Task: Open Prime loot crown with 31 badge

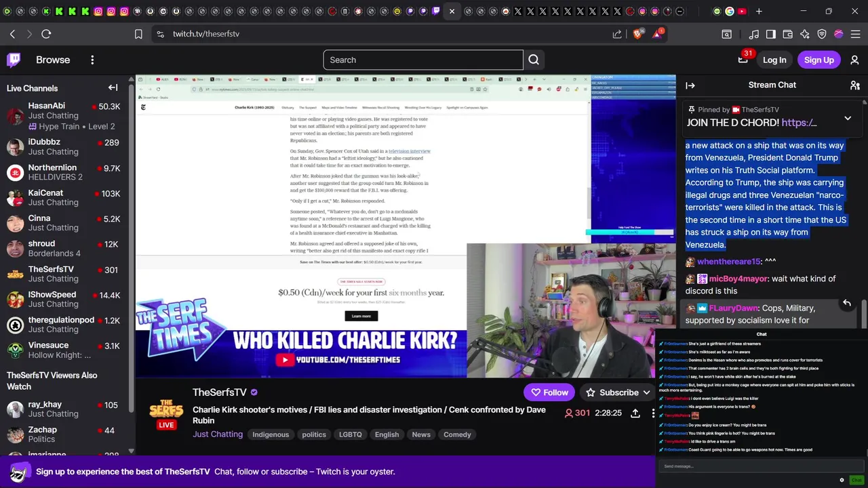Action: point(745,58)
